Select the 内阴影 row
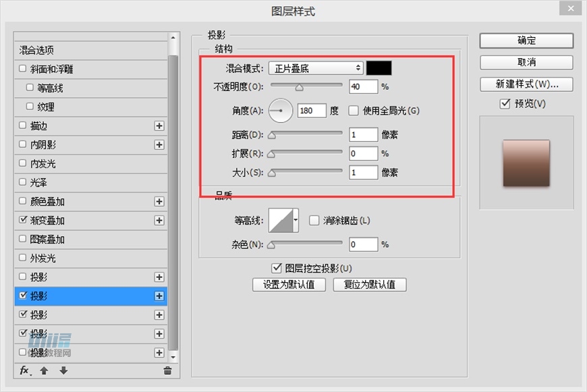This screenshot has height=392, width=587. [x=90, y=144]
